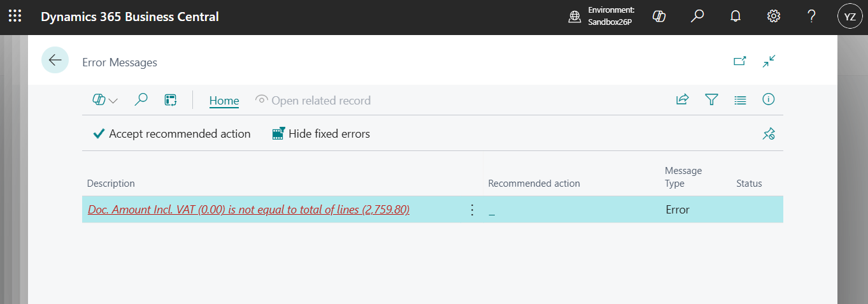868x304 pixels.
Task: Collapse the page with the shrink arrows icon
Action: tap(769, 61)
